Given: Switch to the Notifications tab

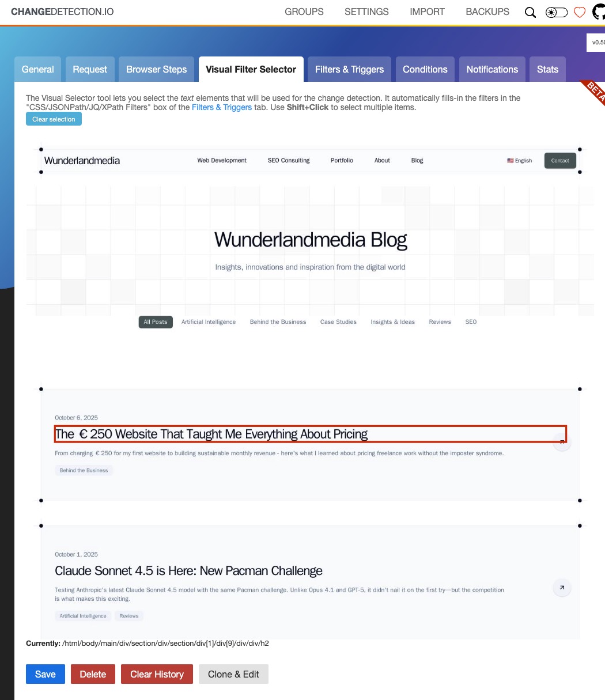Looking at the screenshot, I should coord(493,69).
